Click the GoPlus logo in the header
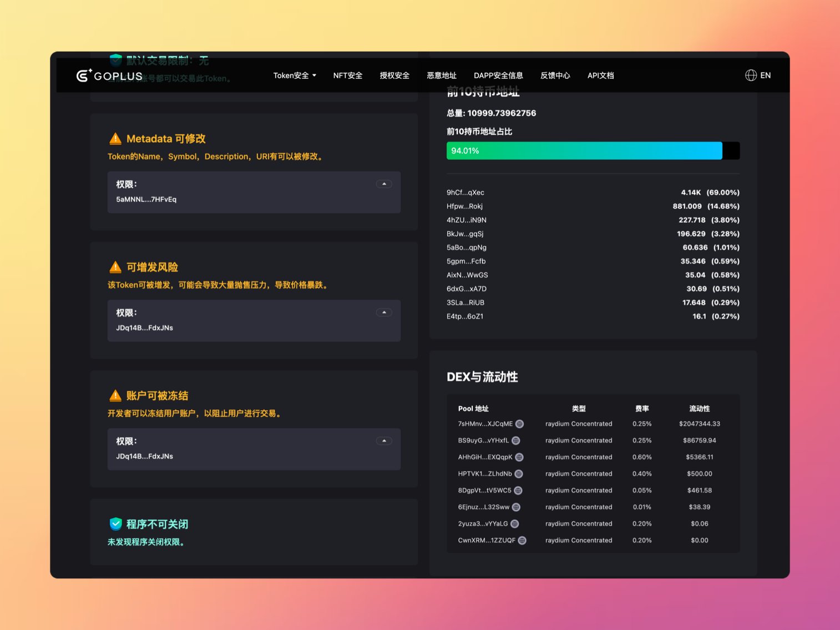This screenshot has width=840, height=630. 109,75
